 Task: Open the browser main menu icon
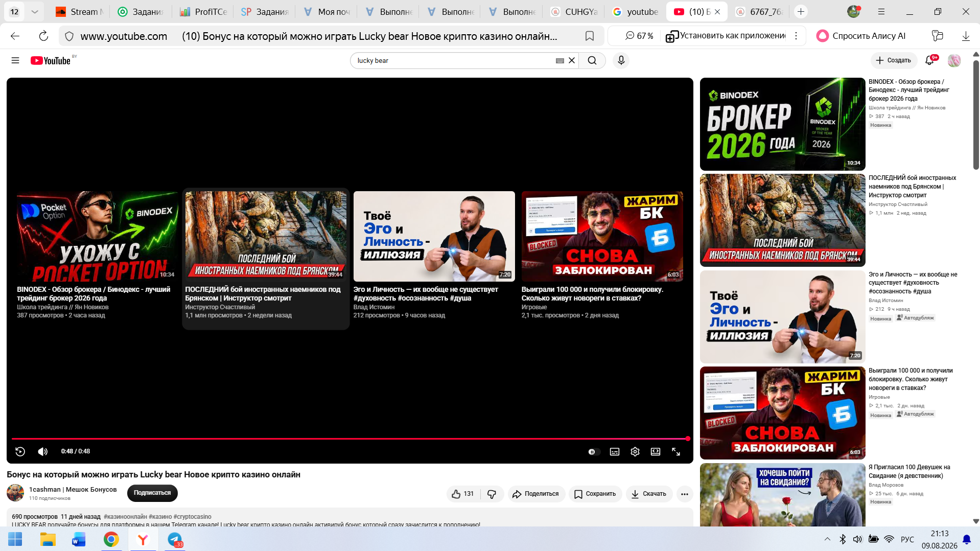tap(881, 12)
